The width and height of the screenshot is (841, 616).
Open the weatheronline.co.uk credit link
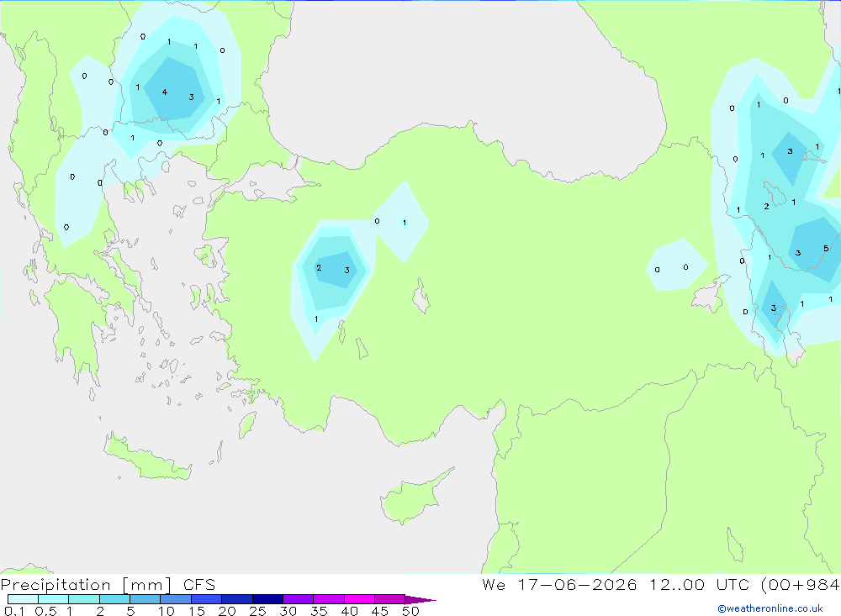pyautogui.click(x=770, y=608)
